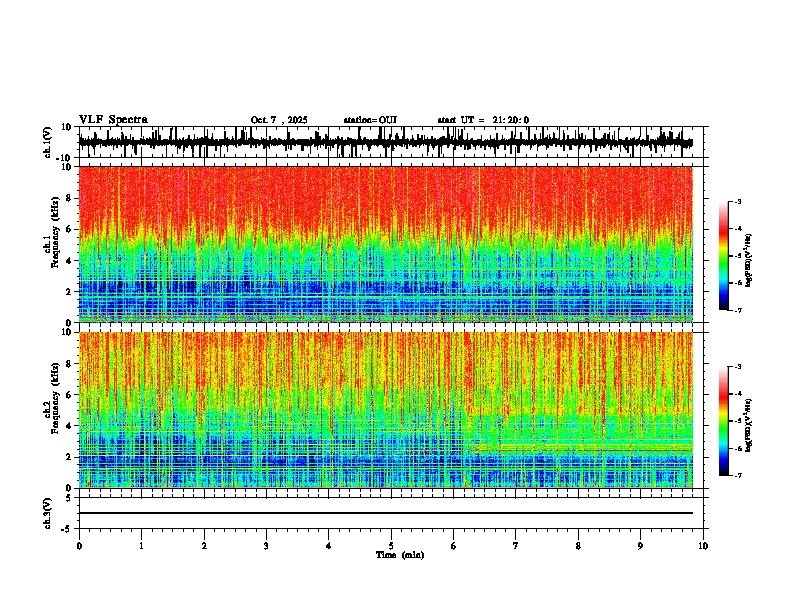Viewport: 792px width, 612px height.
Task: Click time axis tick label "4"
Action: [329, 546]
